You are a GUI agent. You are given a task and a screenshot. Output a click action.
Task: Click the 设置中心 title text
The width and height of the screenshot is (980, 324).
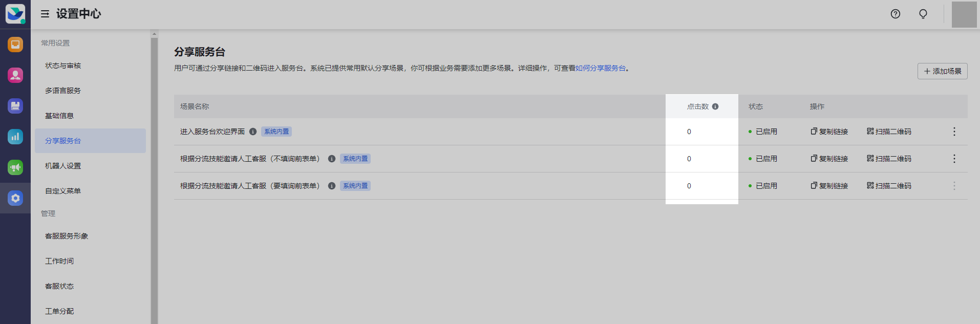pyautogui.click(x=78, y=14)
